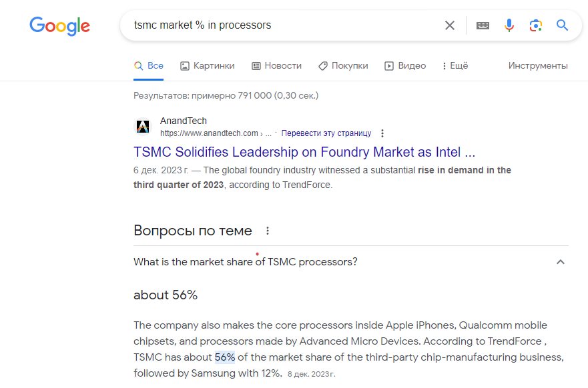Open the Ещё more-filters menu
This screenshot has width=588, height=388.
(x=455, y=65)
